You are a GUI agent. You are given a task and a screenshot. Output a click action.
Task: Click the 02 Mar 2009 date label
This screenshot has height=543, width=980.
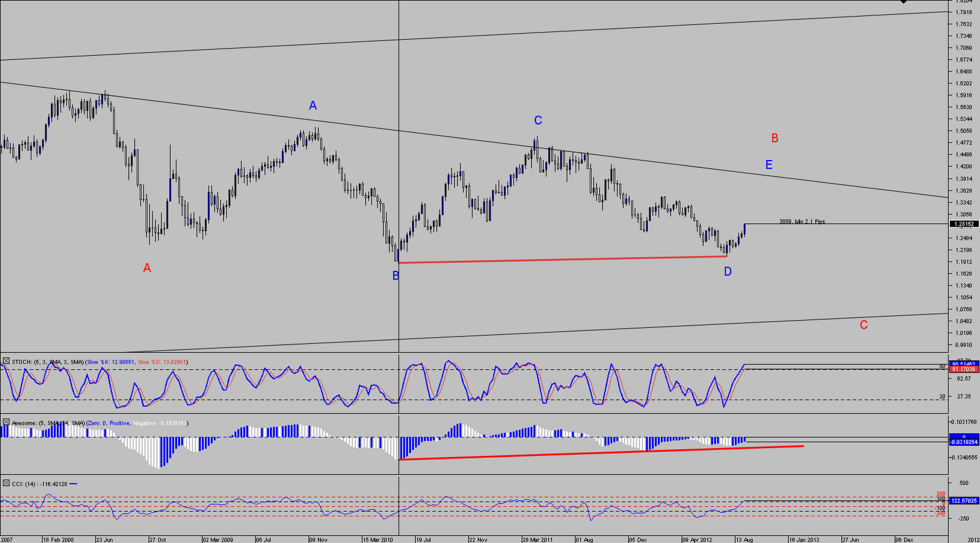(x=219, y=540)
